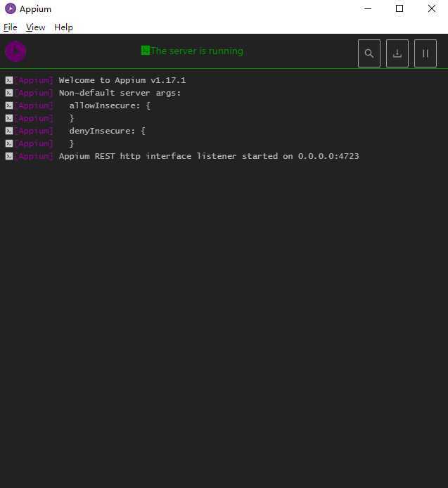Click 'The server is running' status text

click(x=197, y=51)
